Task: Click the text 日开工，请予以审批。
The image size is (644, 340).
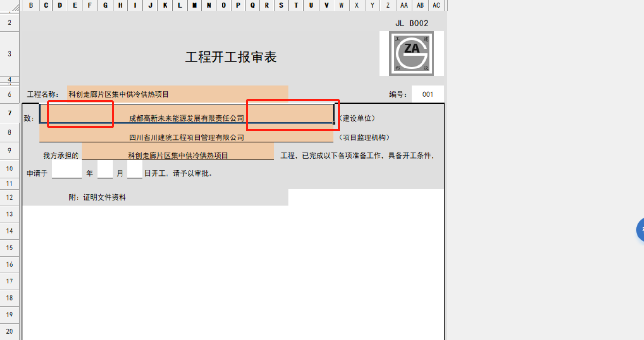Action: pos(178,173)
